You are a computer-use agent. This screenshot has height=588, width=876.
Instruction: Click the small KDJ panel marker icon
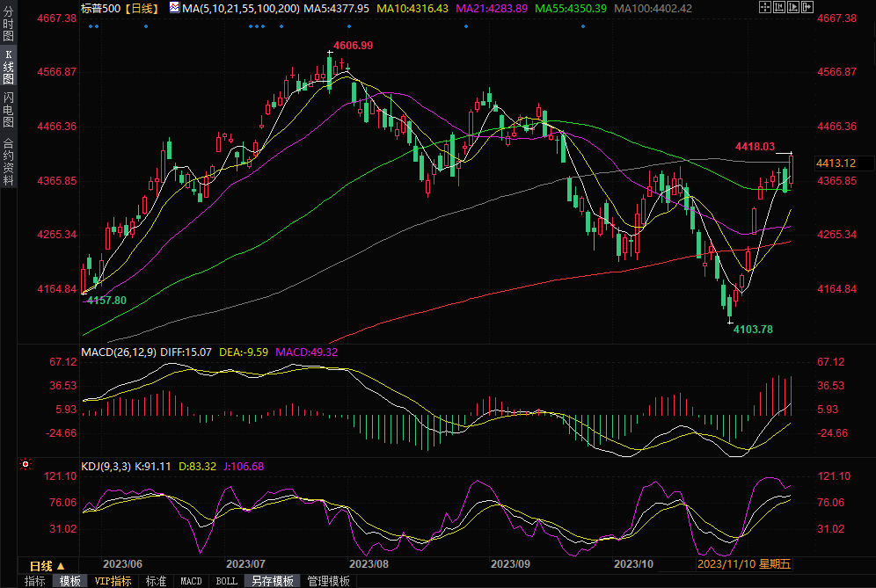(x=25, y=464)
